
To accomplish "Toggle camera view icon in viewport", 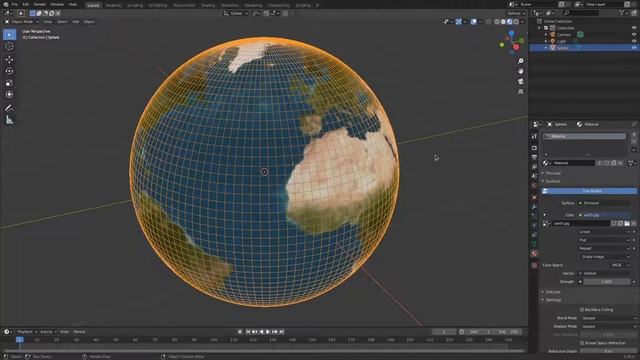I will coord(520,82).
